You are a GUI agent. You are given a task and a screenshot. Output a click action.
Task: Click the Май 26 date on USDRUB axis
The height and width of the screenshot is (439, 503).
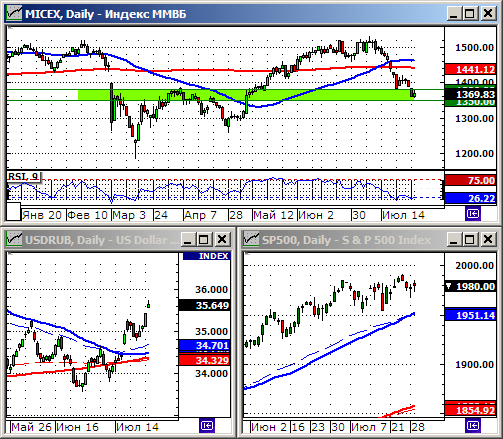[x=32, y=427]
